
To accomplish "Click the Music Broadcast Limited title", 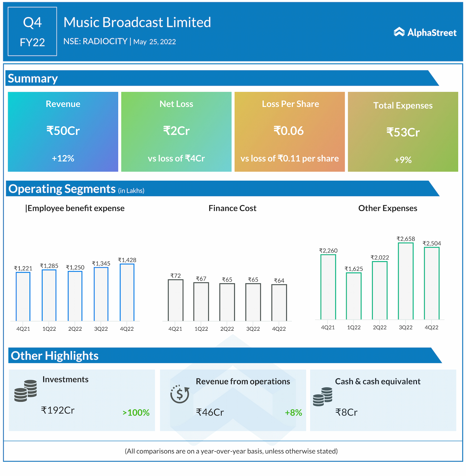I will [137, 23].
